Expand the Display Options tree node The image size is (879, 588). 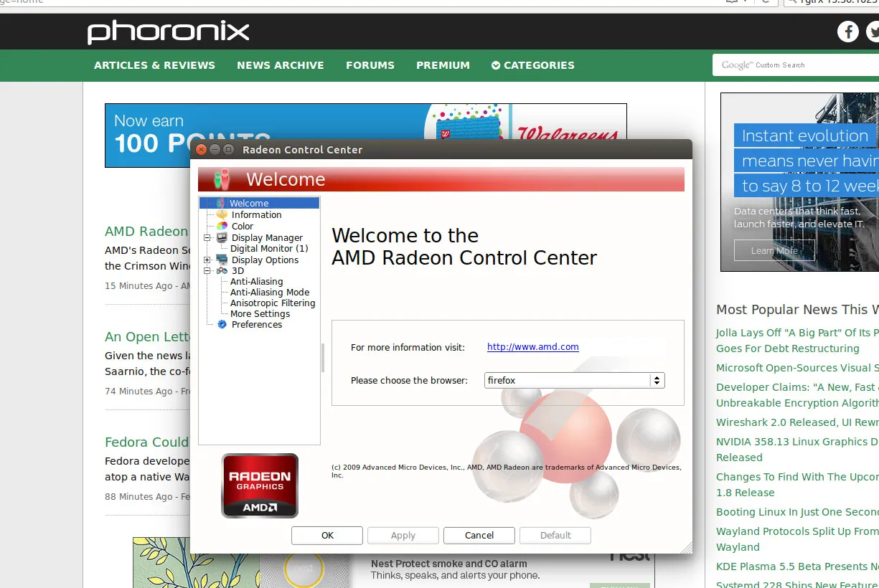tap(207, 260)
